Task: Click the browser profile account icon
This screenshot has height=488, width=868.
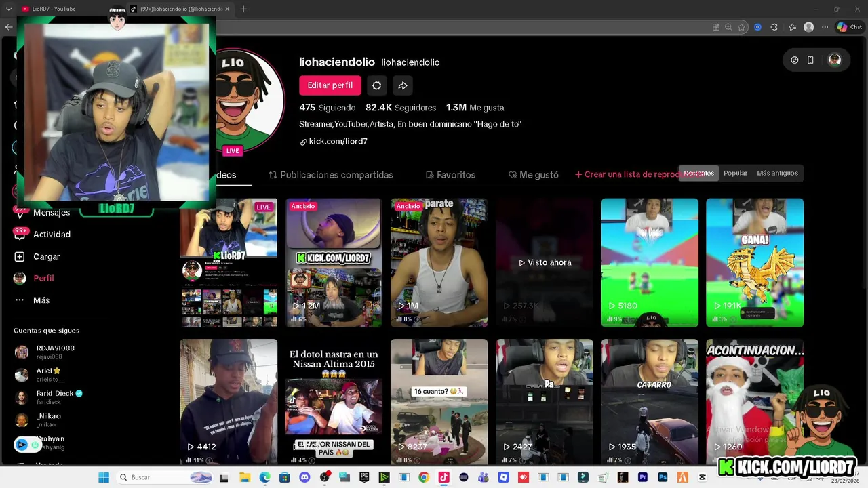Action: point(808,27)
